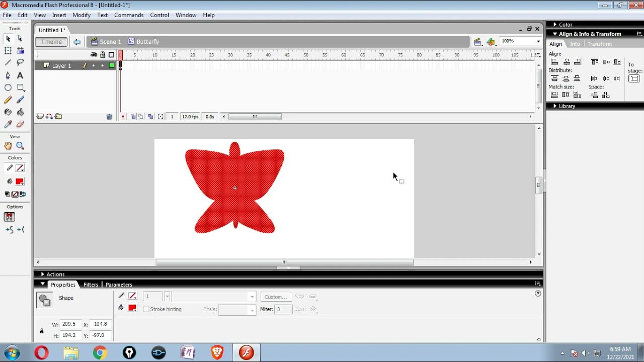Toggle the Align To stage button

point(634,78)
